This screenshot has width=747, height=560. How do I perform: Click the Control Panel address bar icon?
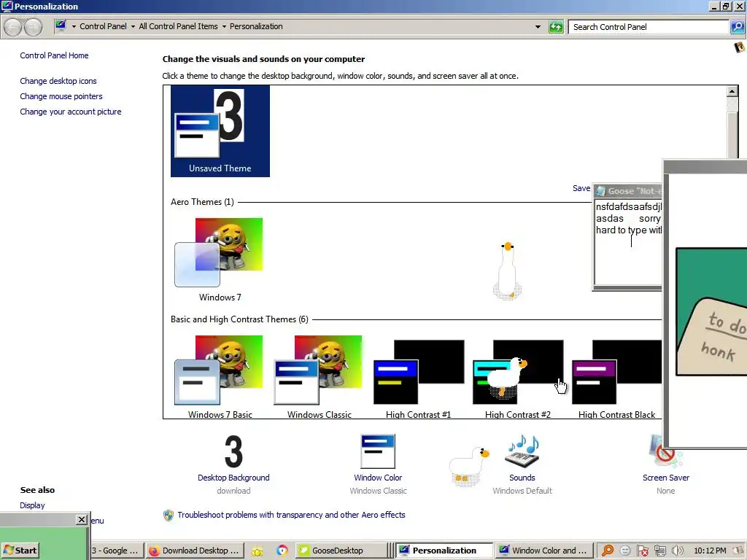[x=61, y=26]
